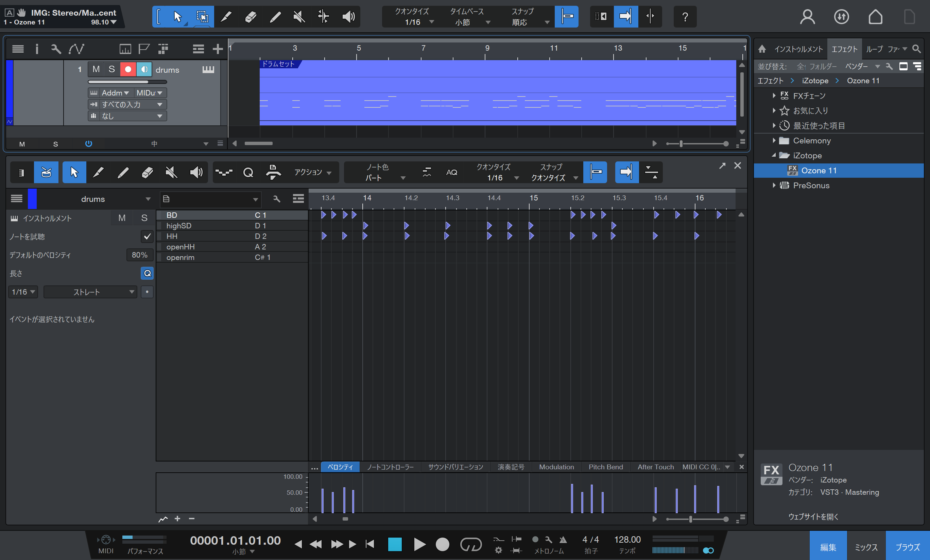Screen dimensions: 930x560
Task: Open the editor macro/humanize icon
Action: [x=273, y=173]
